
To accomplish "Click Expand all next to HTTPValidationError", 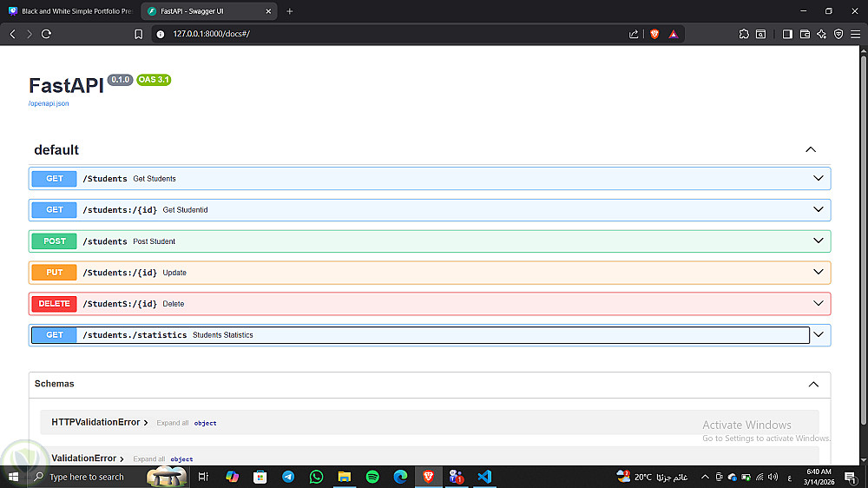I will (x=172, y=423).
